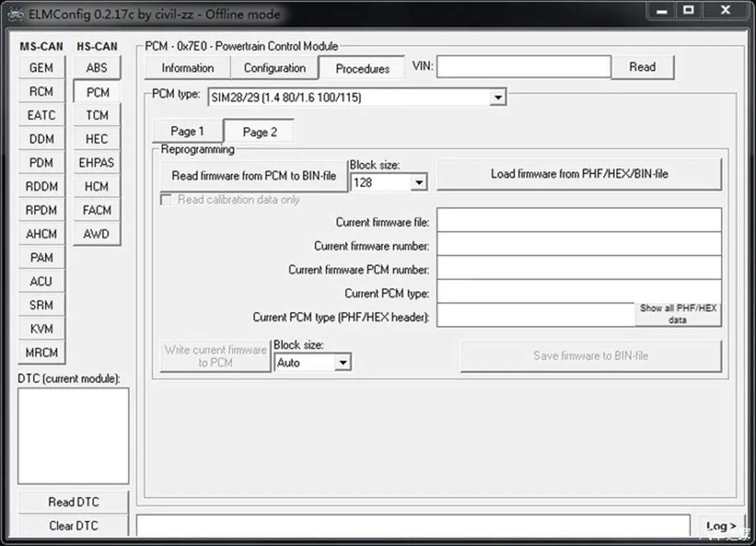Screen dimensions: 756x546
Task: Select the RCM module
Action: click(x=42, y=91)
